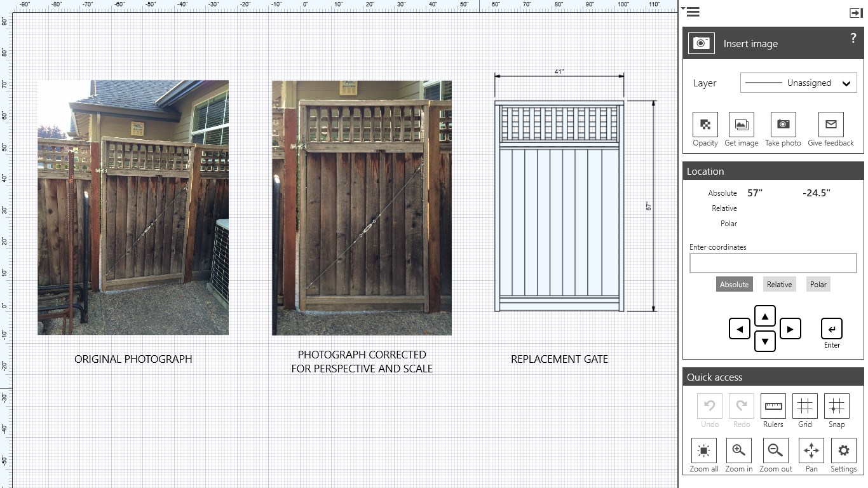Click the help question mark
Image resolution: width=868 pixels, height=488 pixels.
point(853,37)
